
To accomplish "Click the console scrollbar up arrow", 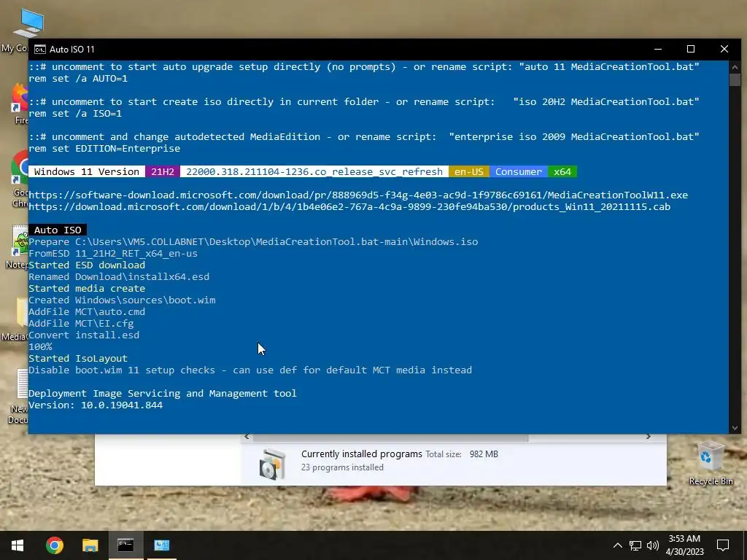I will (x=735, y=66).
